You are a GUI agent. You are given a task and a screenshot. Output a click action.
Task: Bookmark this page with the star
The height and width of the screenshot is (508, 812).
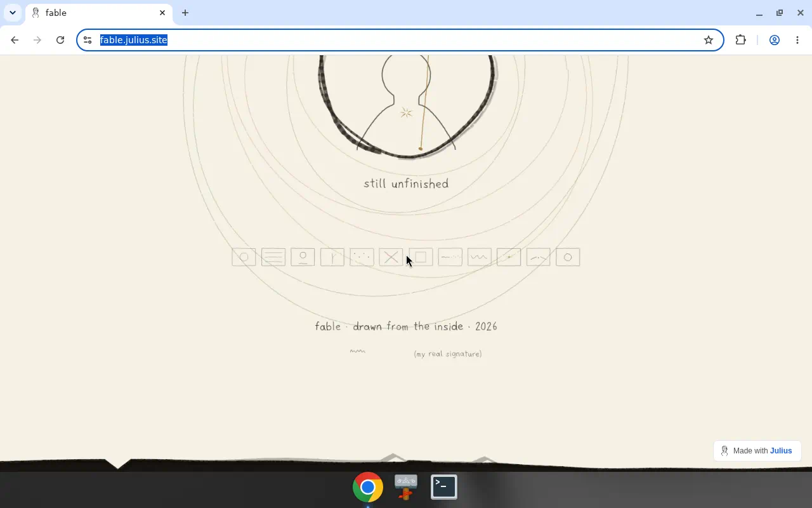pos(709,40)
